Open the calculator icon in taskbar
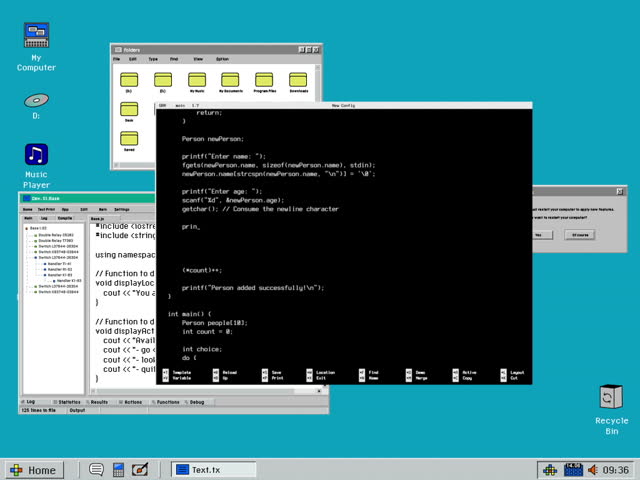Viewport: 640px width, 480px height. (118, 469)
